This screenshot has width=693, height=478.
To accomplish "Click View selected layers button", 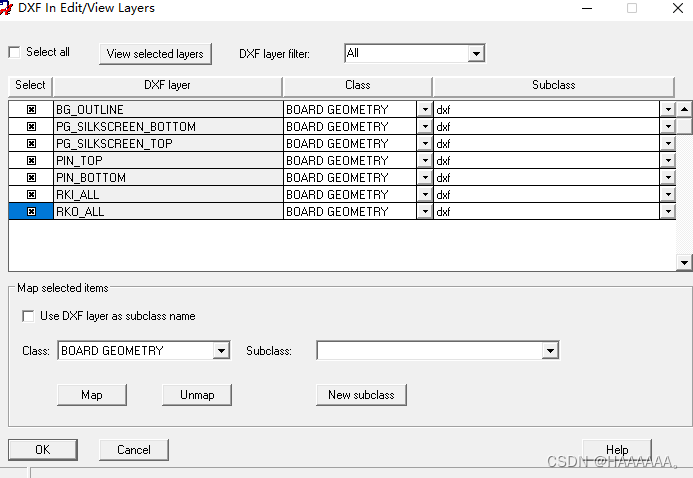I will click(155, 54).
